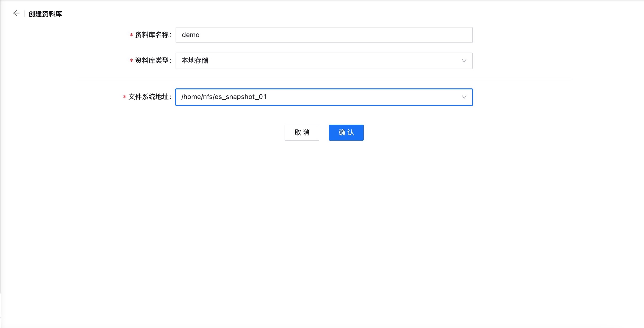Screen dimensions: 644x328
Task: Click the 本地存储 value in the type field
Action: tap(195, 61)
